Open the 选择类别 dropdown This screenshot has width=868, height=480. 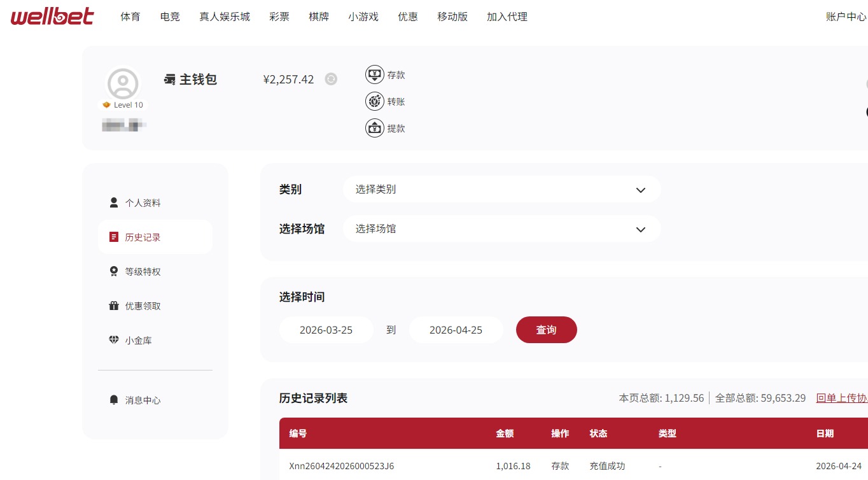tap(501, 189)
